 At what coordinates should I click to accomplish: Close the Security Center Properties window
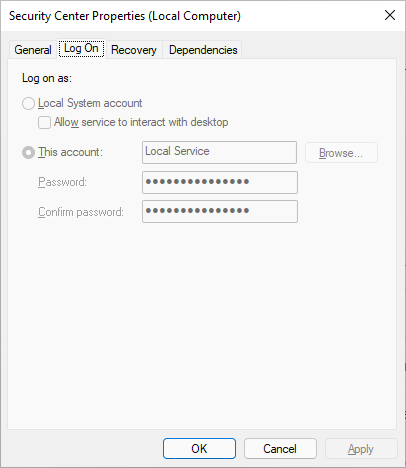point(390,15)
